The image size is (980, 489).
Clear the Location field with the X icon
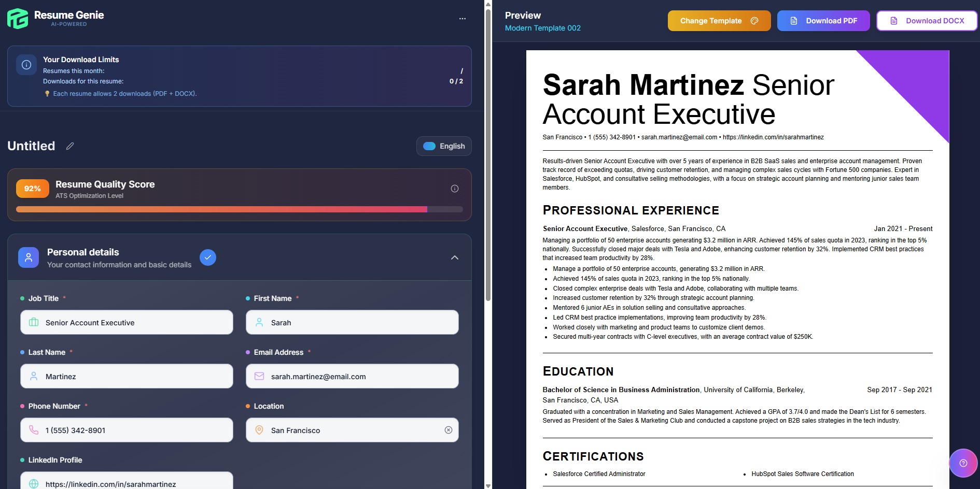[448, 430]
